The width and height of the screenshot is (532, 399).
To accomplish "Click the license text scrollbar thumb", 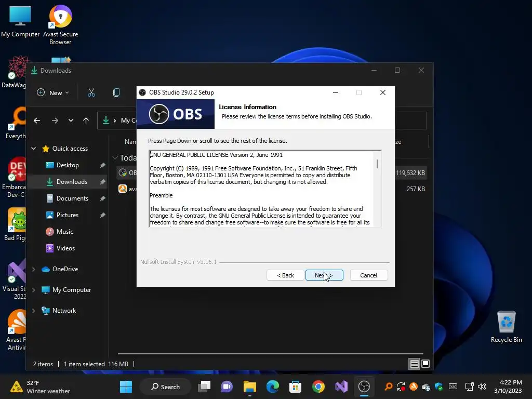I will coord(377,164).
